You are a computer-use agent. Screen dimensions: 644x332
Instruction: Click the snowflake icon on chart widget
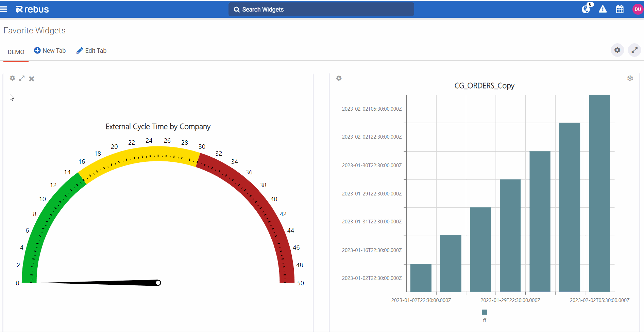coord(630,78)
